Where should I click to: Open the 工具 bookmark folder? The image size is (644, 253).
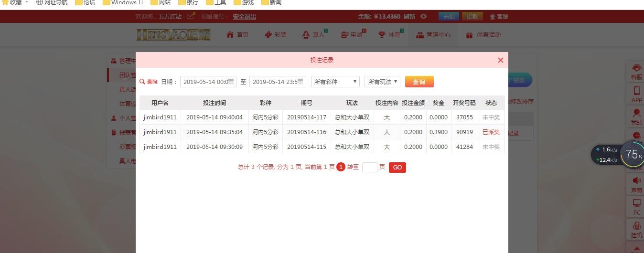(x=216, y=2)
